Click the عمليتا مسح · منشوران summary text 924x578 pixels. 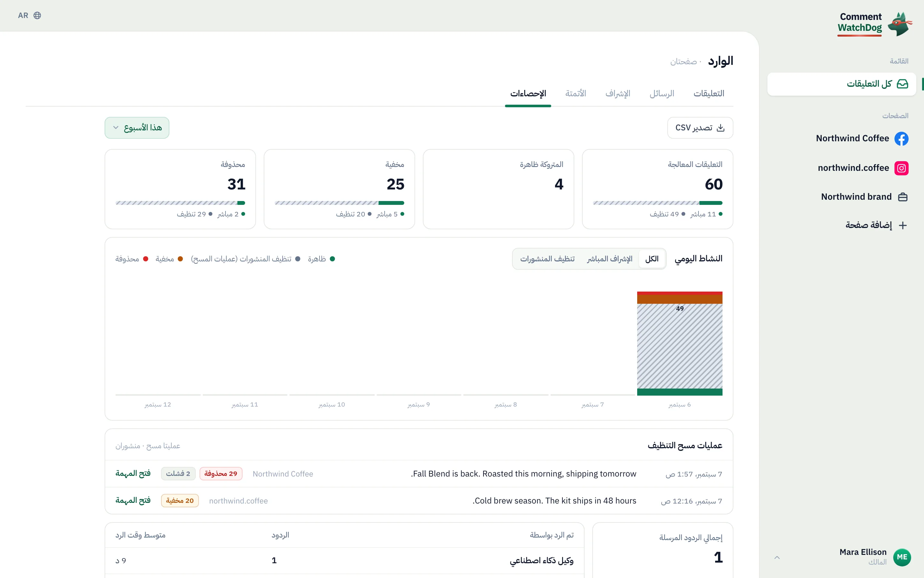[148, 446]
